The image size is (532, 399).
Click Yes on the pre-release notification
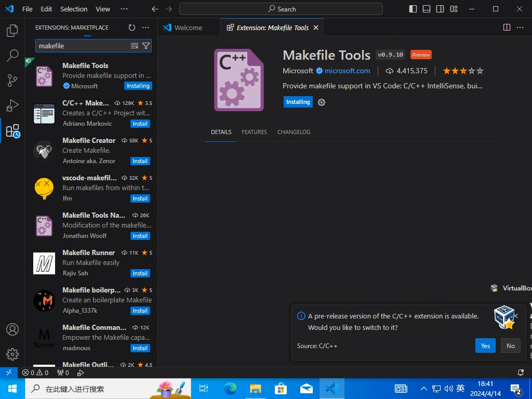[x=485, y=346]
